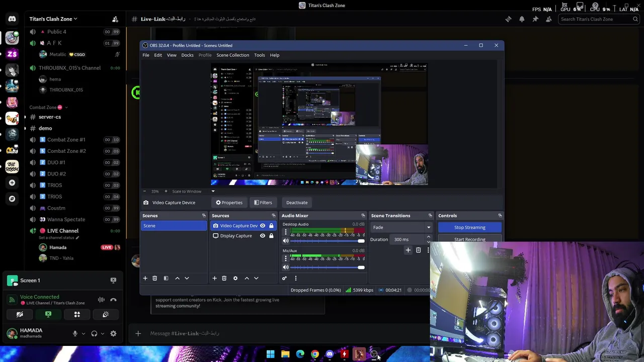Pop out Scenes dock panel
The image size is (644, 362).
204,216
